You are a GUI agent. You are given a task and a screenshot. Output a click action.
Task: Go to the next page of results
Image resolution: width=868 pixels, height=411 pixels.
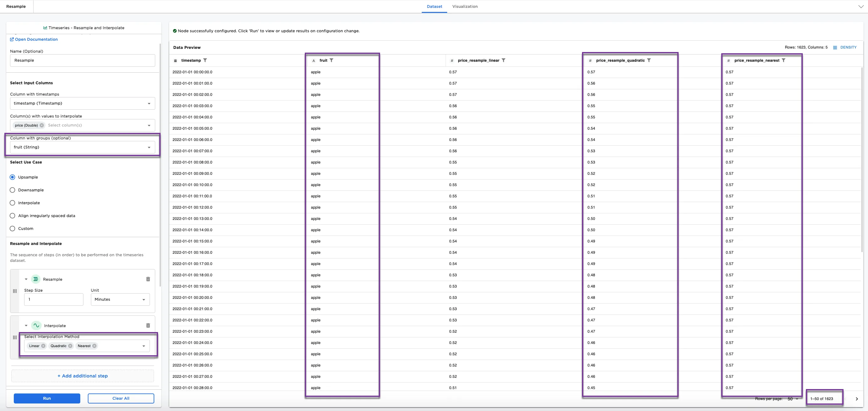856,399
